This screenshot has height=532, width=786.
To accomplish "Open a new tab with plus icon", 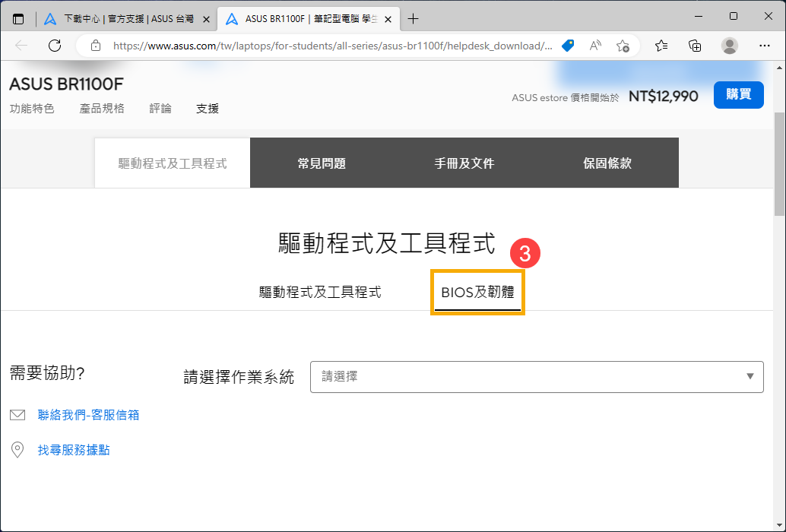I will [413, 19].
